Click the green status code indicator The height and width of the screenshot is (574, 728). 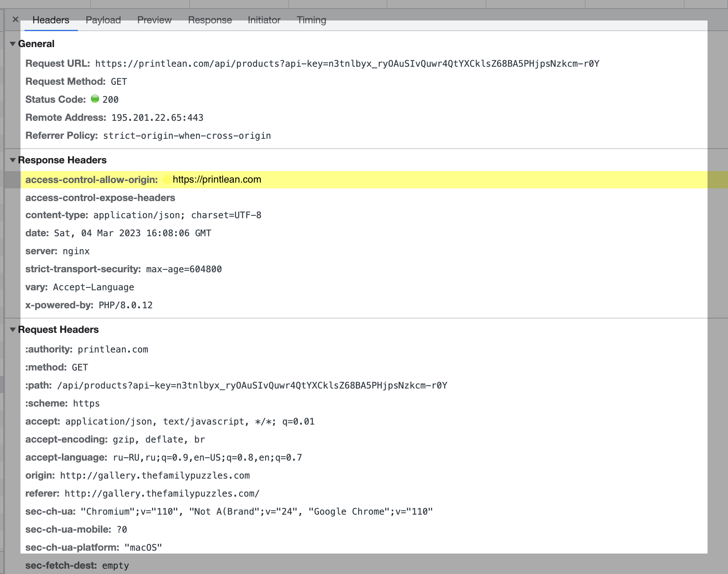(x=95, y=99)
